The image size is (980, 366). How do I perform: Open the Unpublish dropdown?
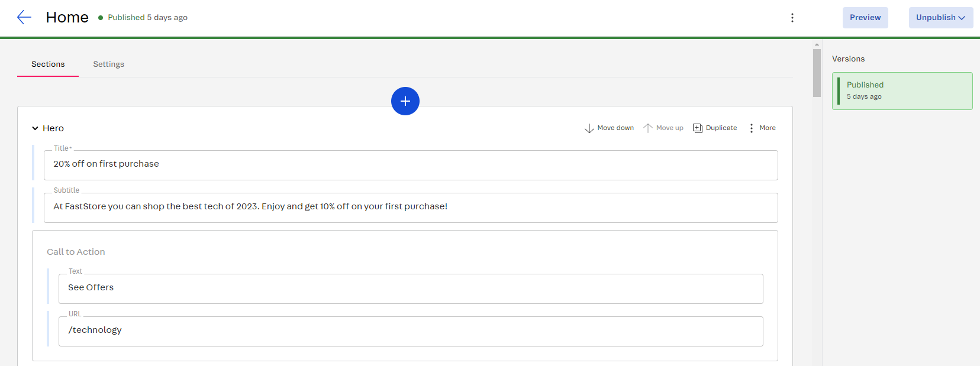tap(941, 18)
